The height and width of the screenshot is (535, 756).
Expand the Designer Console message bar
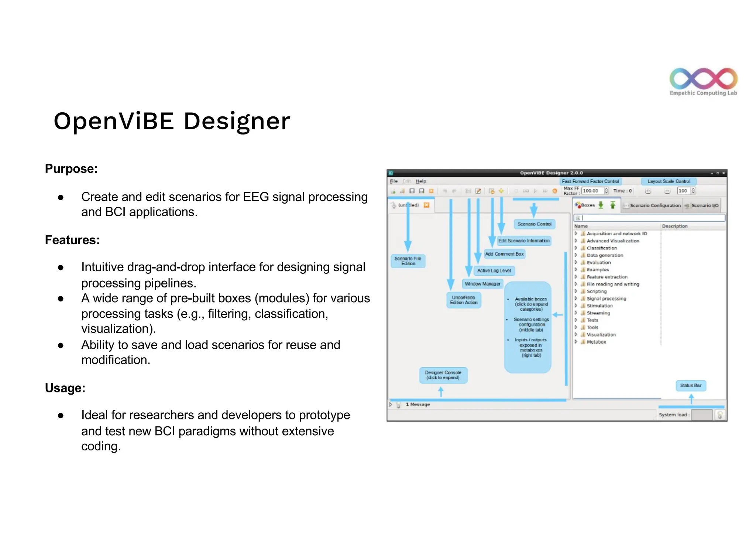[x=391, y=405]
